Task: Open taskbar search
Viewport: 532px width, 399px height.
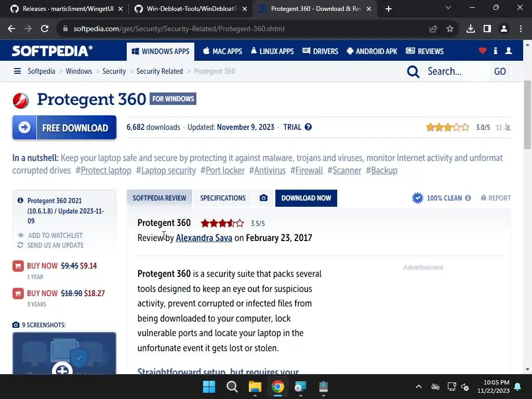Action: [232, 387]
